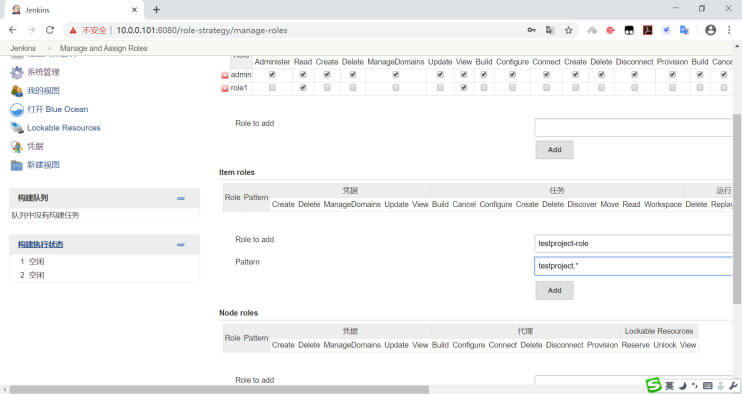Image resolution: width=742 pixels, height=394 pixels.
Task: Open the 系统管理 link
Action: pos(44,72)
